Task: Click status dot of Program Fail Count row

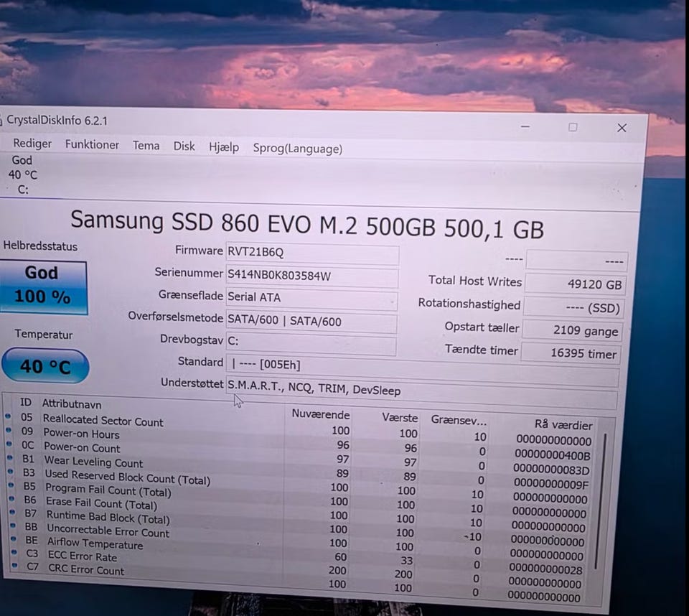Action: pyautogui.click(x=12, y=485)
